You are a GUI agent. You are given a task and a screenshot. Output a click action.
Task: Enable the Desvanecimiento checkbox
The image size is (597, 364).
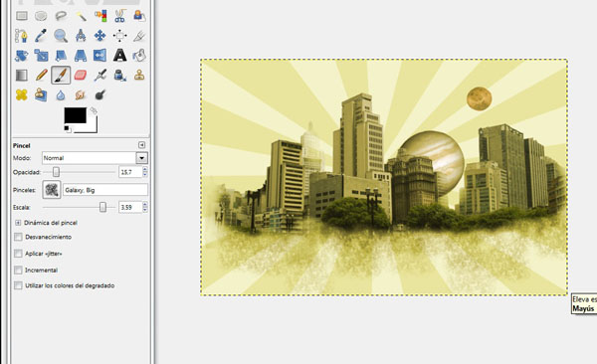click(18, 237)
